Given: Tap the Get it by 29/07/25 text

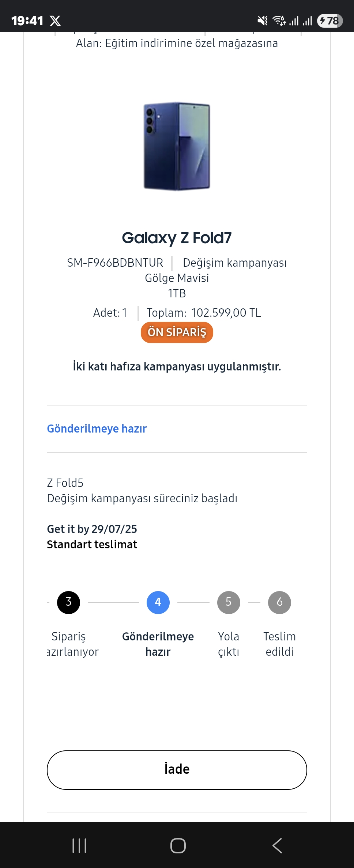Looking at the screenshot, I should click(92, 529).
